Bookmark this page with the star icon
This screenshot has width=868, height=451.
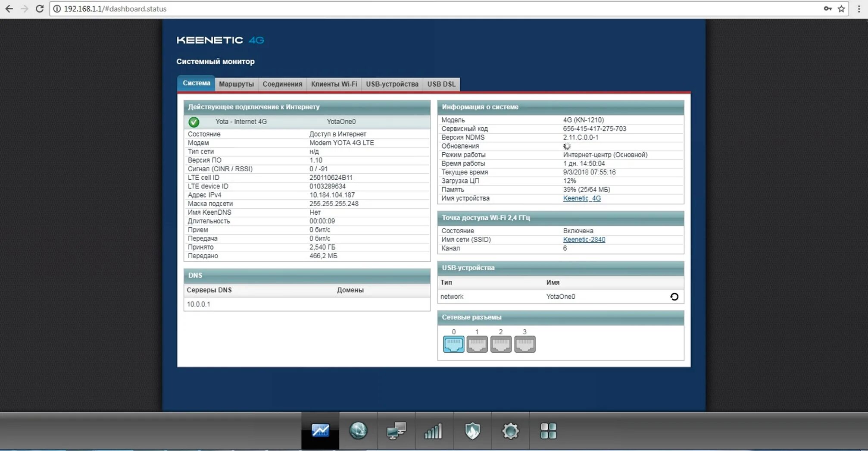tap(841, 9)
